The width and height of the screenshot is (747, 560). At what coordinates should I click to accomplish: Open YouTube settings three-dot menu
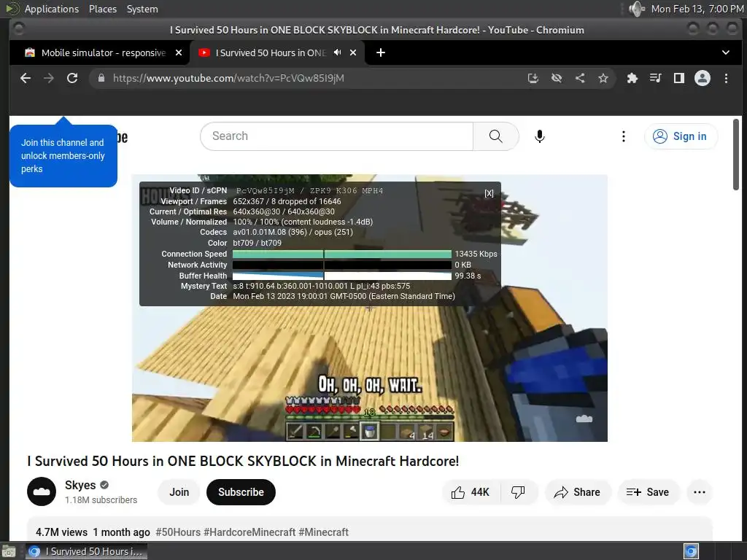click(x=624, y=136)
